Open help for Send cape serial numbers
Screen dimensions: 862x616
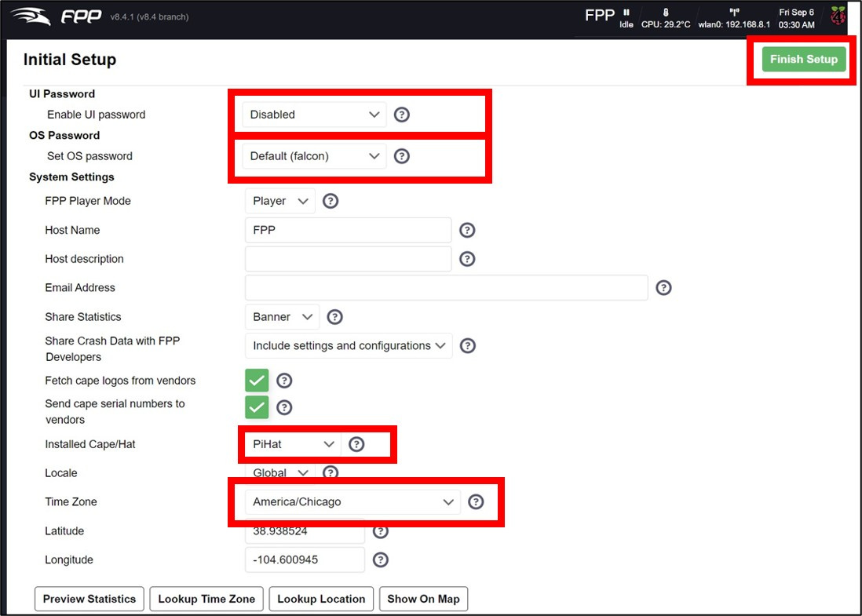[284, 407]
